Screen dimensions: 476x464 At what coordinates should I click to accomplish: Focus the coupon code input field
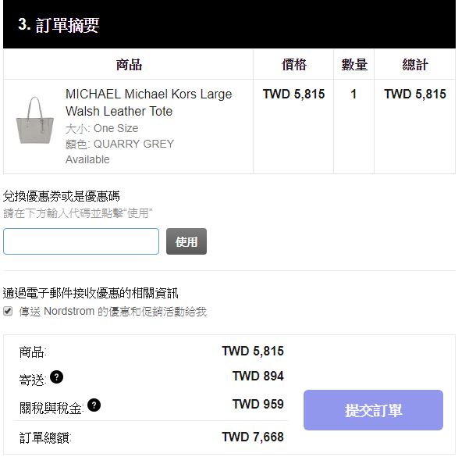tap(81, 241)
